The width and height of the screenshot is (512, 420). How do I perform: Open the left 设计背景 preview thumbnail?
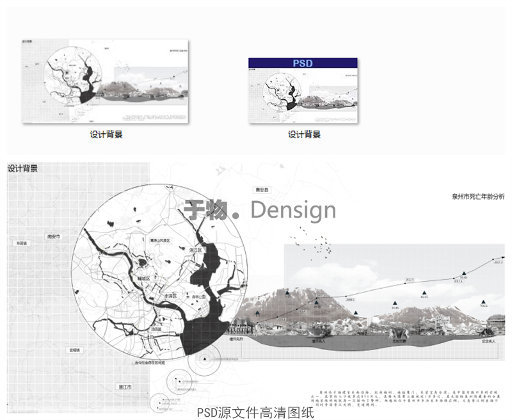[105, 81]
